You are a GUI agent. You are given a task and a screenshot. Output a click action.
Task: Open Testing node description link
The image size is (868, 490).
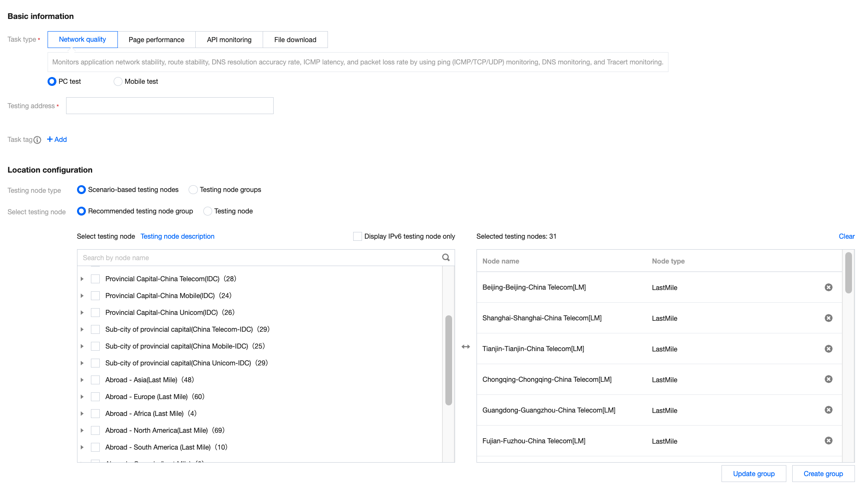point(177,236)
